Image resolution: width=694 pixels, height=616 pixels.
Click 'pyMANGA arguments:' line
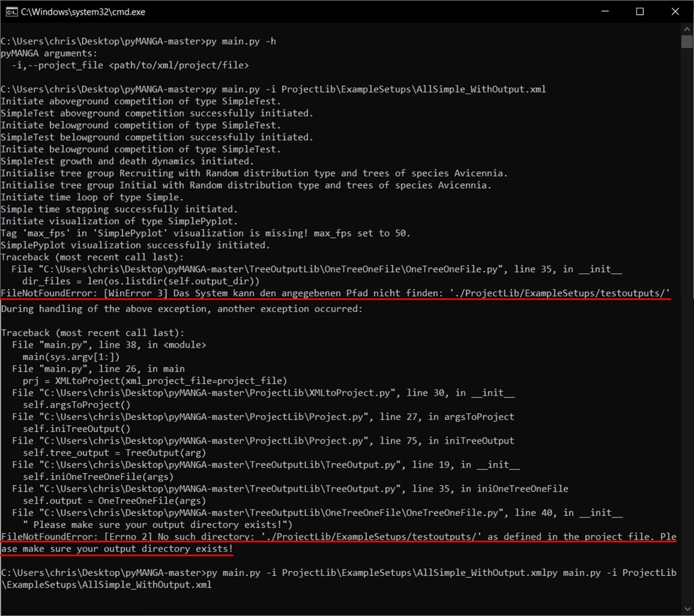pos(49,54)
